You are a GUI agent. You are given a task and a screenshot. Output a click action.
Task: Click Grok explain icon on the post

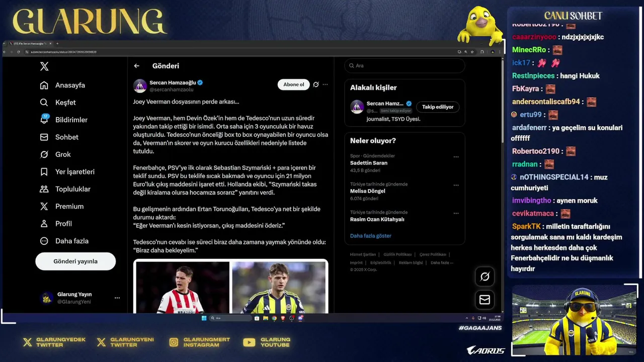coord(316,84)
